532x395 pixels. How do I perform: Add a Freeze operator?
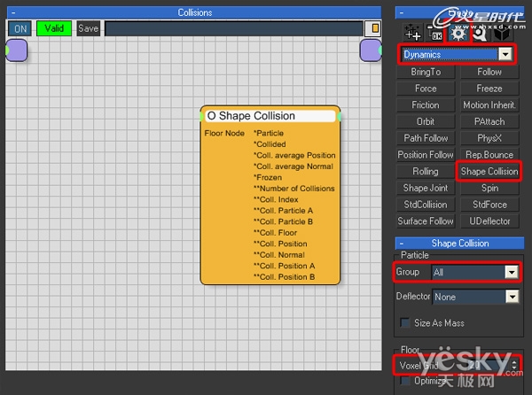click(x=489, y=89)
